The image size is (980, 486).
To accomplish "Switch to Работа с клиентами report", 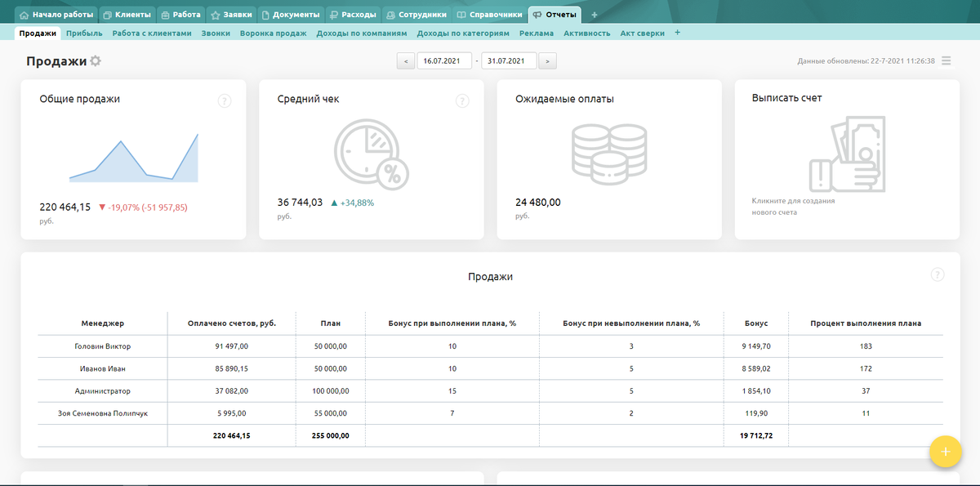I will 152,33.
